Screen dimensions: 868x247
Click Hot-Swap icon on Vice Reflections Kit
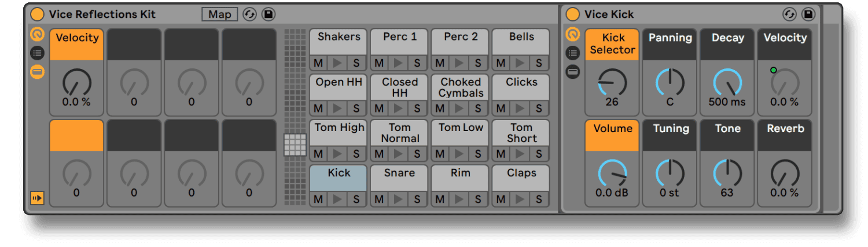(249, 14)
